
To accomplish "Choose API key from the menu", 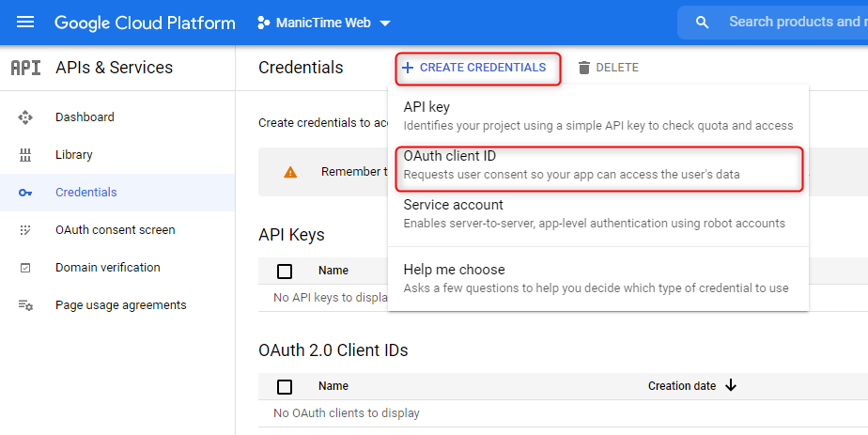I will [x=597, y=116].
